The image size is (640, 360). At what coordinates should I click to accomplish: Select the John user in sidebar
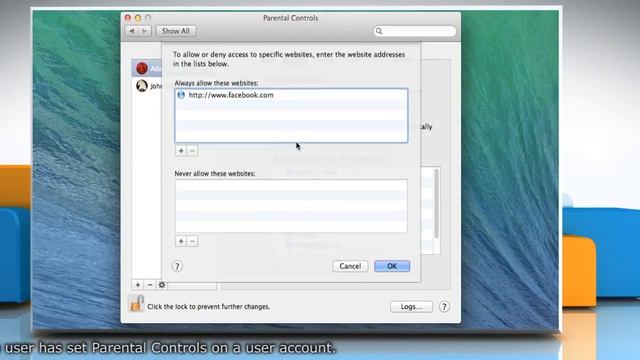pyautogui.click(x=148, y=86)
